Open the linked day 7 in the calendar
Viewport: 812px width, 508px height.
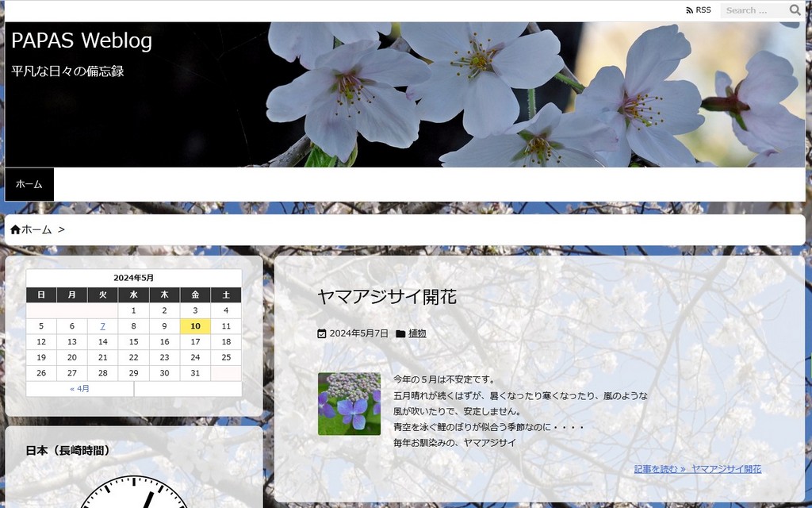tap(102, 326)
